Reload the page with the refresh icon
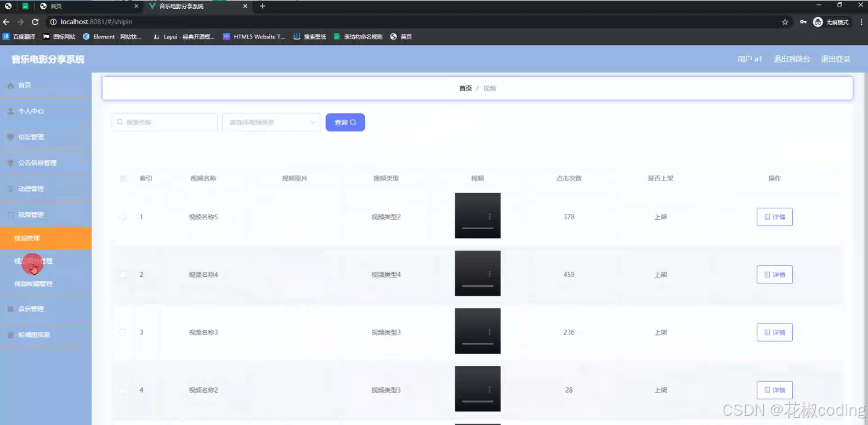The image size is (868, 425). 35,22
